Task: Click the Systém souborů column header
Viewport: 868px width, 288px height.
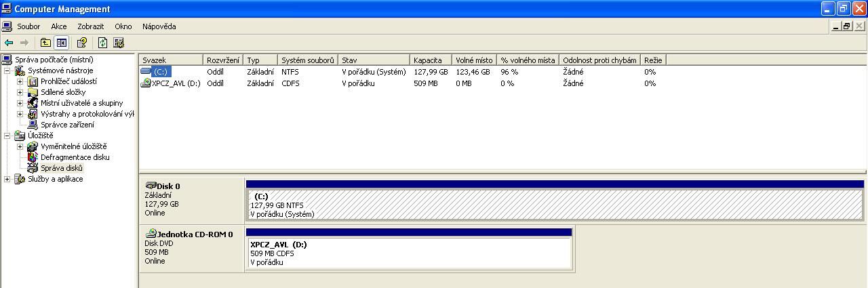Action: 308,60
